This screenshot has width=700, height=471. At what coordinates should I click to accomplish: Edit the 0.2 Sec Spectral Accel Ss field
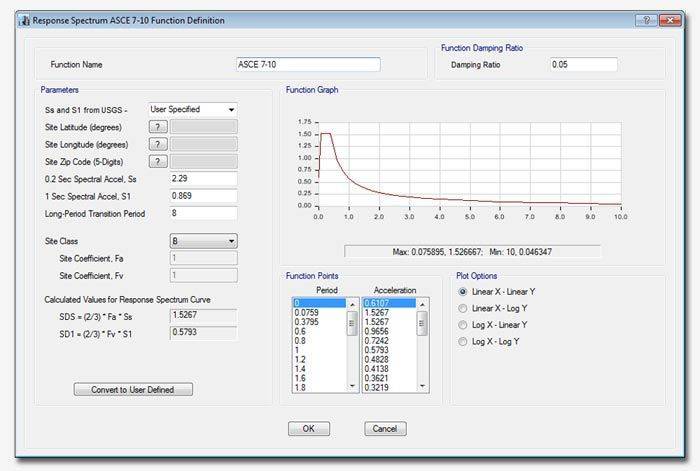(204, 179)
